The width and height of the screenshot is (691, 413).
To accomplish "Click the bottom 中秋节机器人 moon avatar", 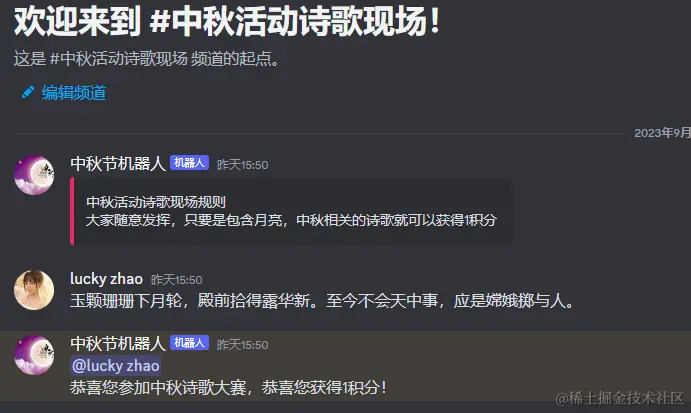I will coord(34,355).
